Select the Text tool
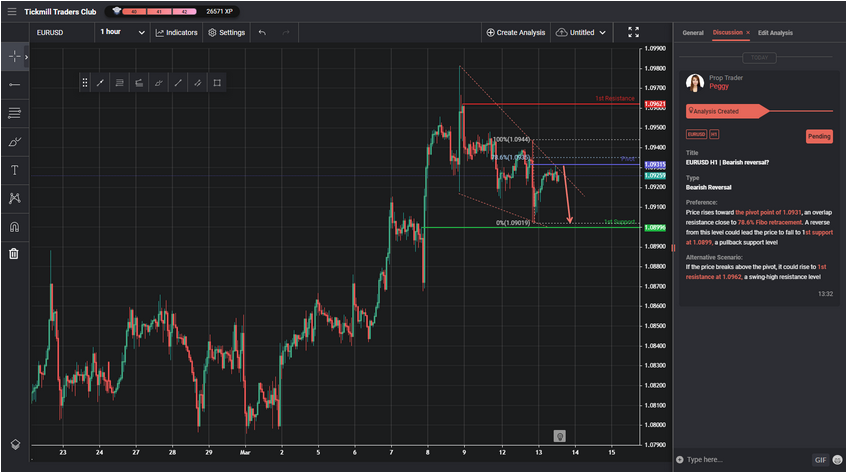 [x=15, y=170]
